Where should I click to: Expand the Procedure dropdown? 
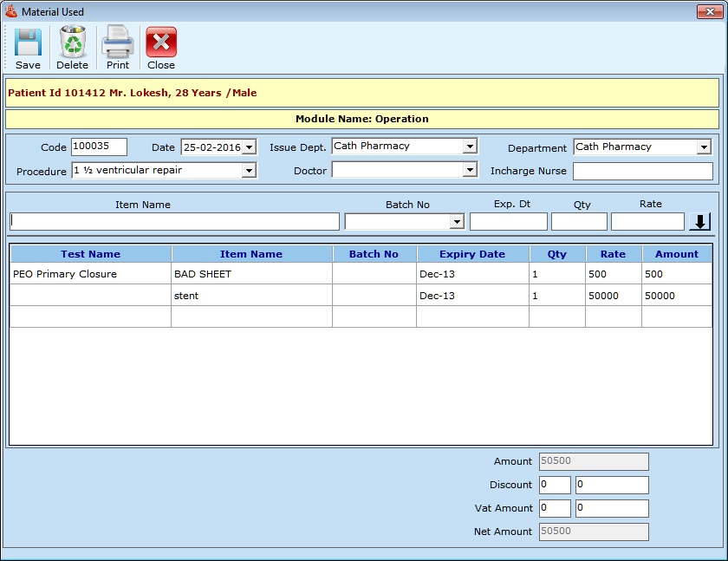[x=249, y=171]
